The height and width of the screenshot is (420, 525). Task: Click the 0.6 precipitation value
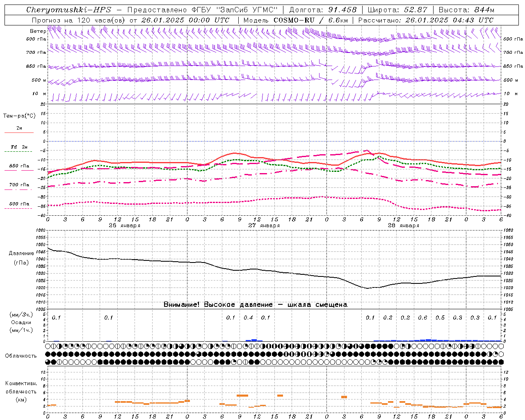pos(422,317)
